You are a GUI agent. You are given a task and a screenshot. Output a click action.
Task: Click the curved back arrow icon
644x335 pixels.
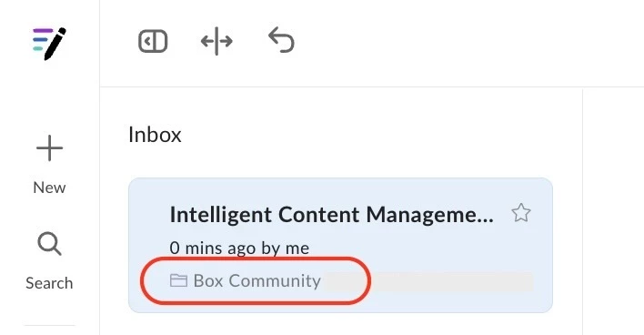pyautogui.click(x=281, y=40)
